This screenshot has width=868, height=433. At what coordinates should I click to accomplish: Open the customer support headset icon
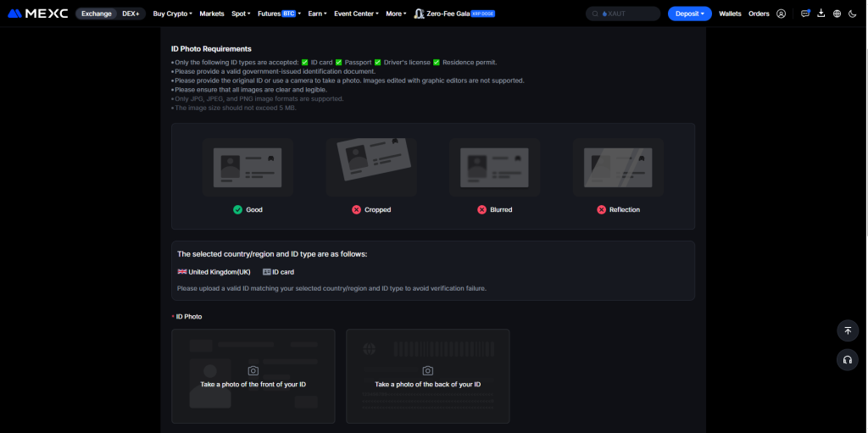(847, 360)
